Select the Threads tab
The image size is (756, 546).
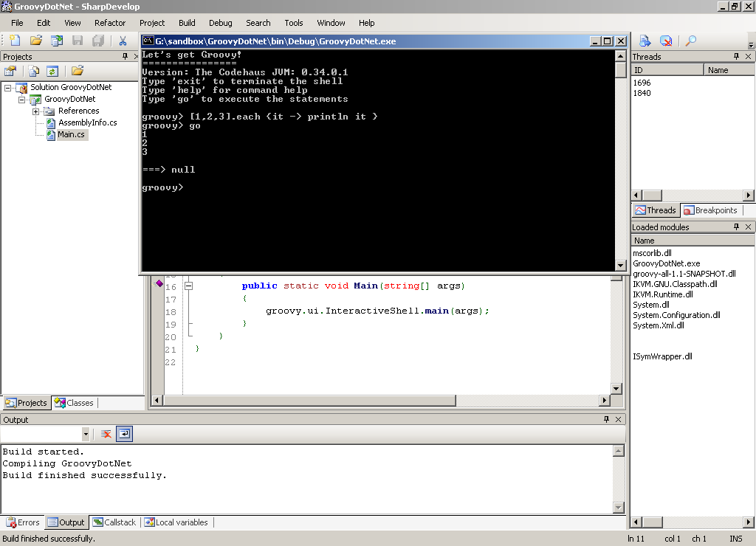click(x=656, y=210)
